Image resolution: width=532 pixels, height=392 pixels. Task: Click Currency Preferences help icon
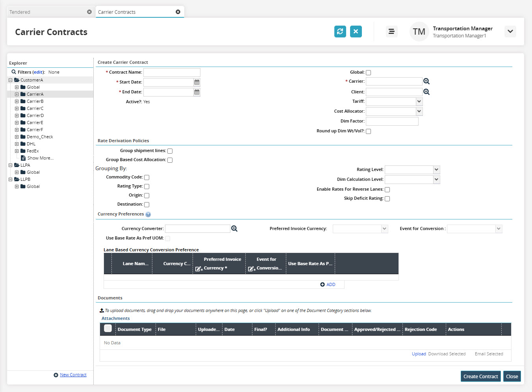pyautogui.click(x=148, y=214)
